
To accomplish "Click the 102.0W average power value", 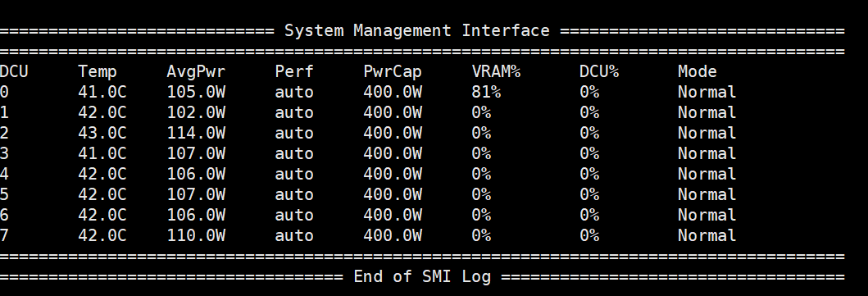I will click(x=196, y=112).
